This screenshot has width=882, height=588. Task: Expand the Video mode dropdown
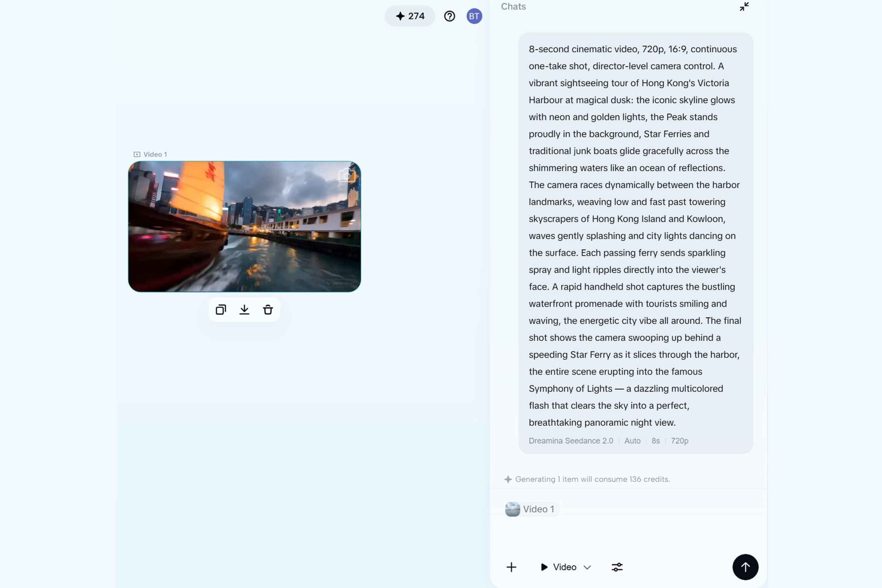pyautogui.click(x=564, y=567)
